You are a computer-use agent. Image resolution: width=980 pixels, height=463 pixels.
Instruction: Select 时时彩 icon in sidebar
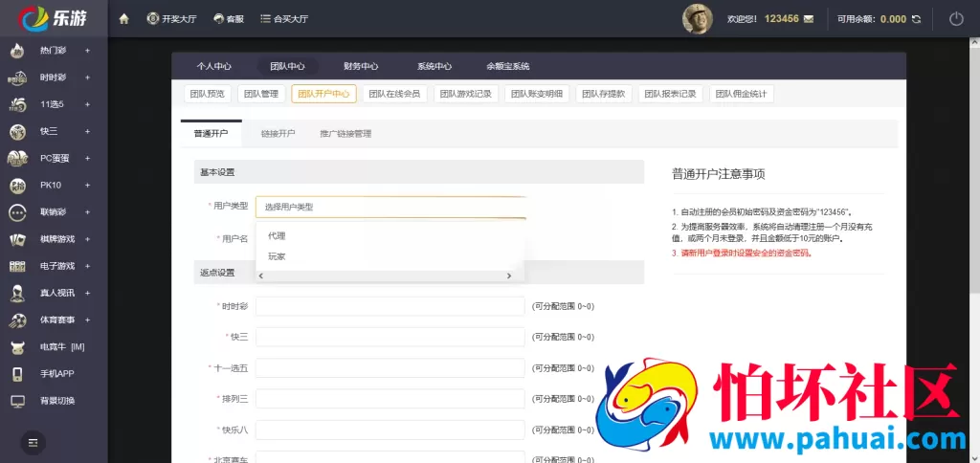[17, 77]
